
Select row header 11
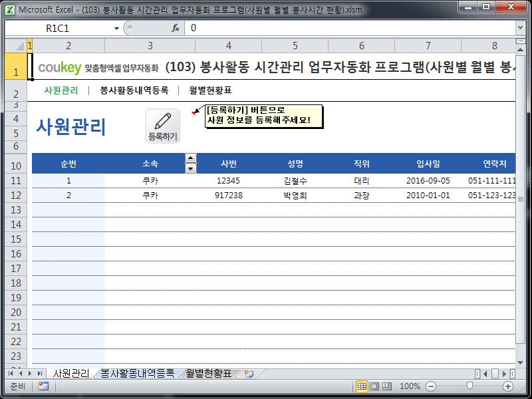[x=16, y=180]
